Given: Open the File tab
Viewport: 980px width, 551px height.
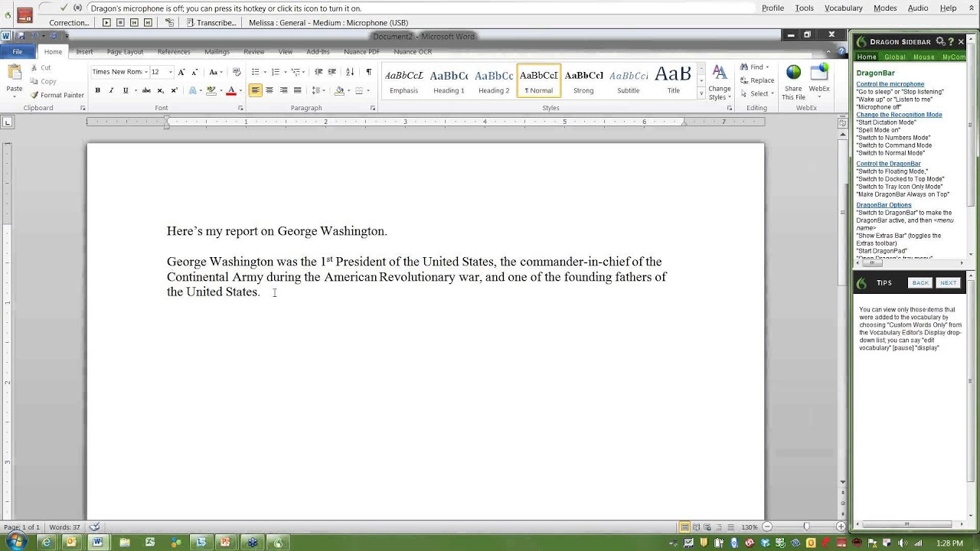Looking at the screenshot, I should click(17, 52).
